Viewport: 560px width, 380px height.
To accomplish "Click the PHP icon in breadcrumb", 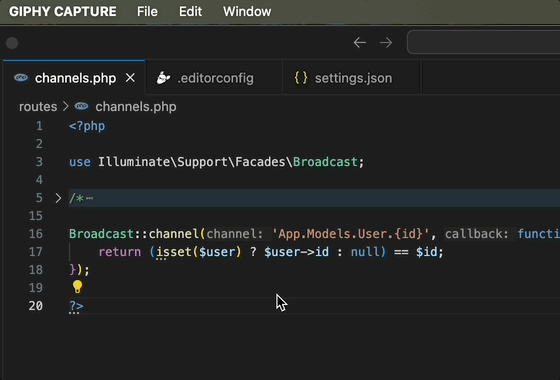I will tap(81, 106).
